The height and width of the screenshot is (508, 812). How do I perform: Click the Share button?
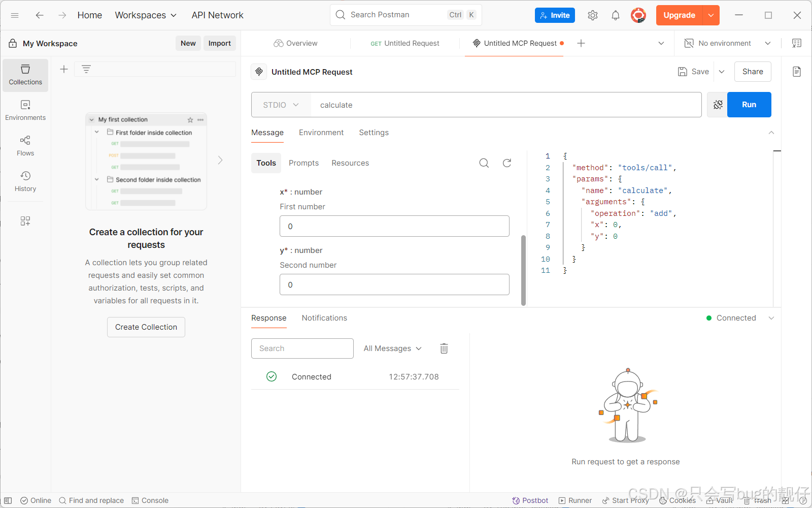(753, 72)
